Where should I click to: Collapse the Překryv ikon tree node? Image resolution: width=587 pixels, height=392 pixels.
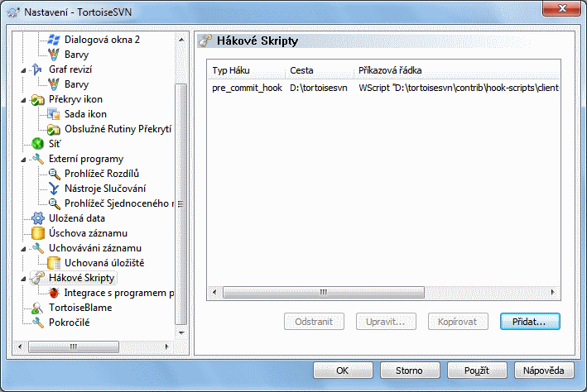(x=23, y=100)
